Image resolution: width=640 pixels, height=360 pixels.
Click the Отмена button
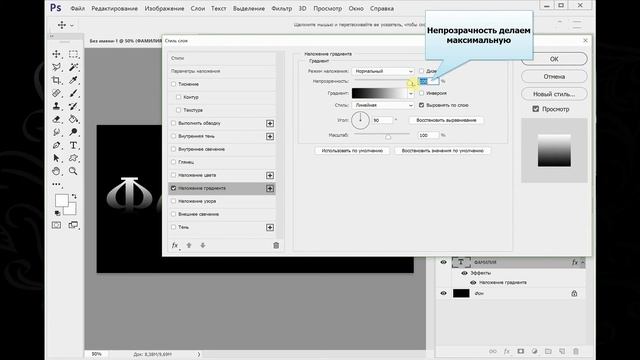554,76
